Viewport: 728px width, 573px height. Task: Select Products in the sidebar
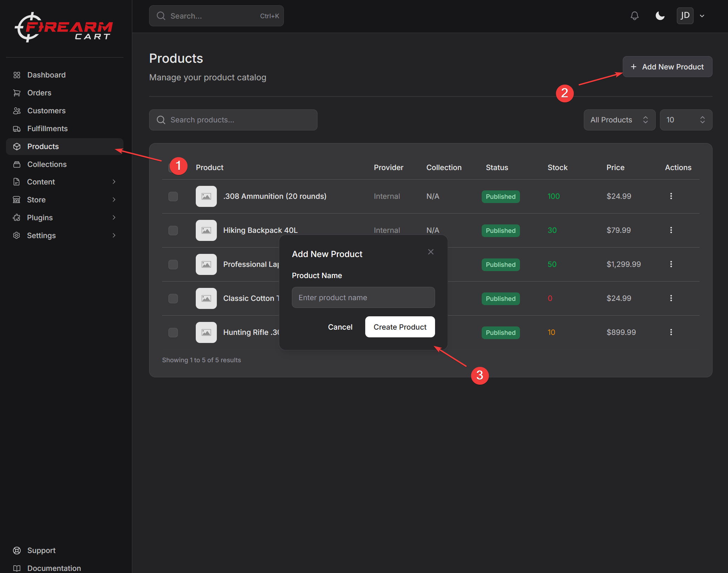(x=65, y=147)
